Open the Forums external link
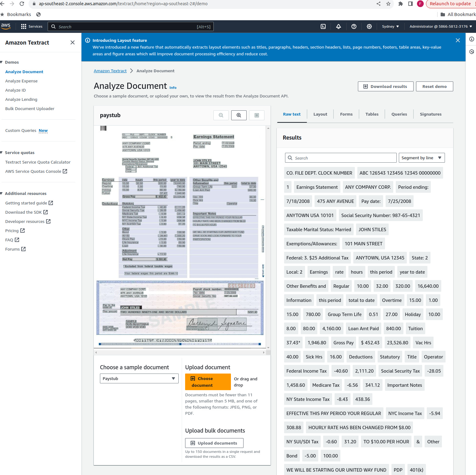 pos(15,249)
